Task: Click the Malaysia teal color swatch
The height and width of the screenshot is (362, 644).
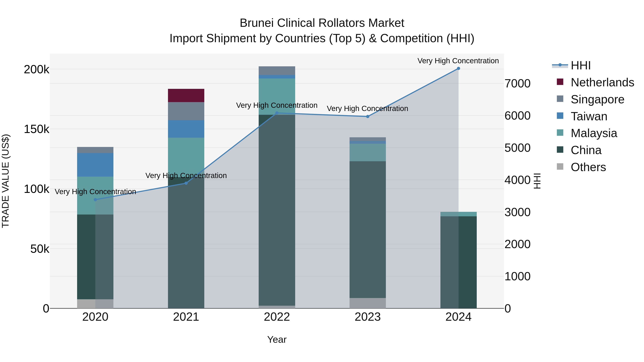Action: [560, 133]
